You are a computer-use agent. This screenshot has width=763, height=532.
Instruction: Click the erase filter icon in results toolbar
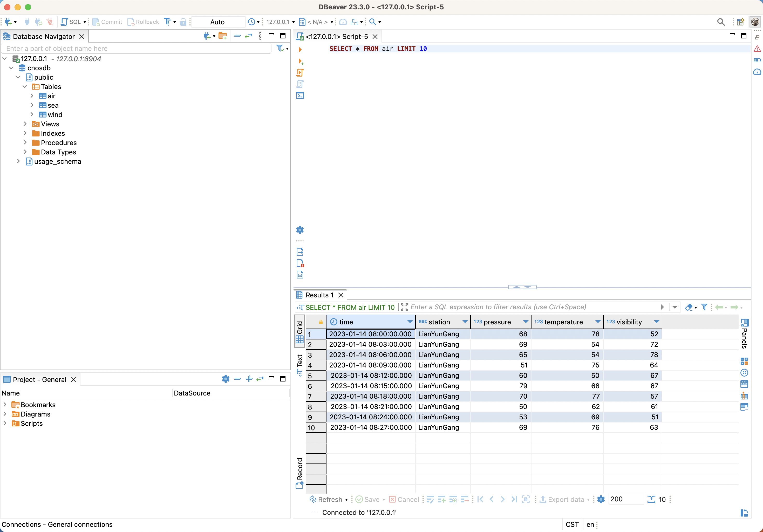coord(689,307)
